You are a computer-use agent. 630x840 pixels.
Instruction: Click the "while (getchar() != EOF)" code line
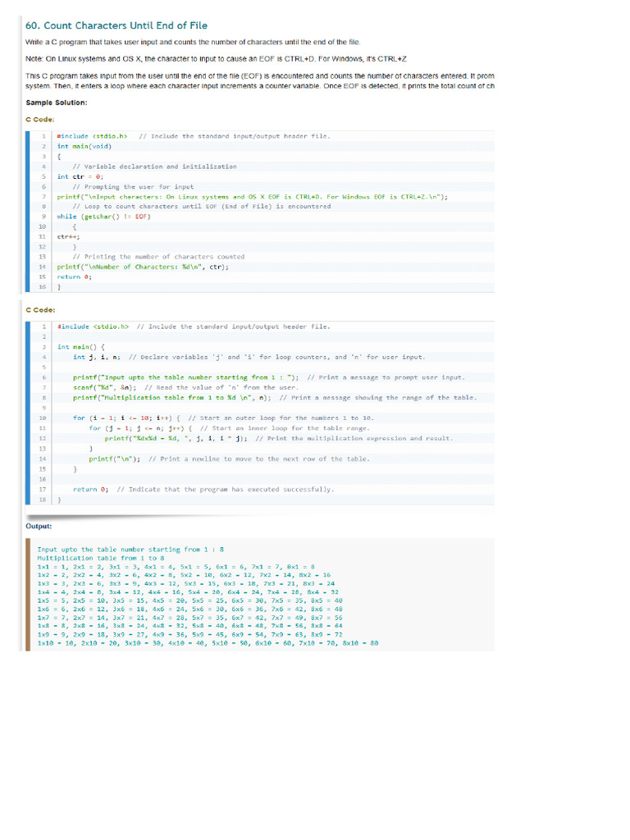click(x=104, y=217)
